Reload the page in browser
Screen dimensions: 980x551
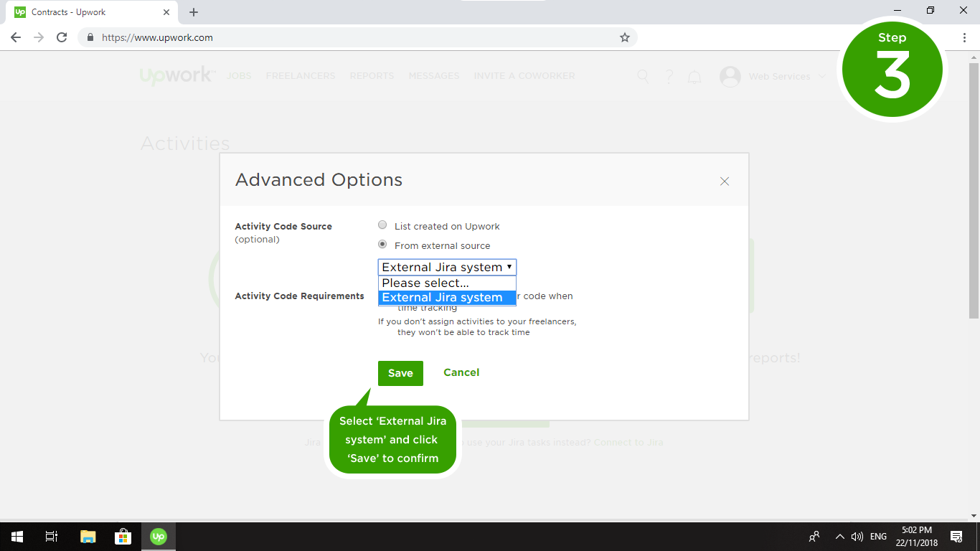click(62, 37)
